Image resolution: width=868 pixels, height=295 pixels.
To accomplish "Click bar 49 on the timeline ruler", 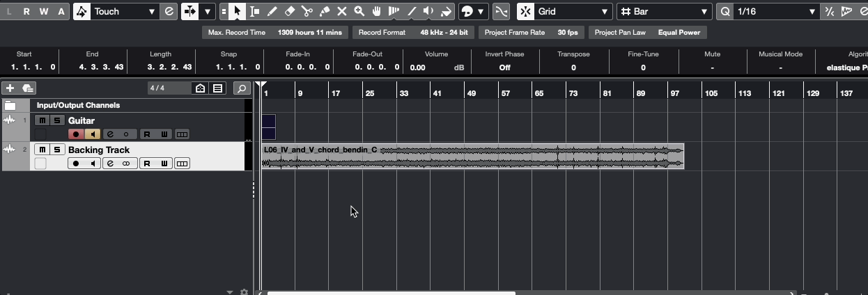I will [472, 93].
